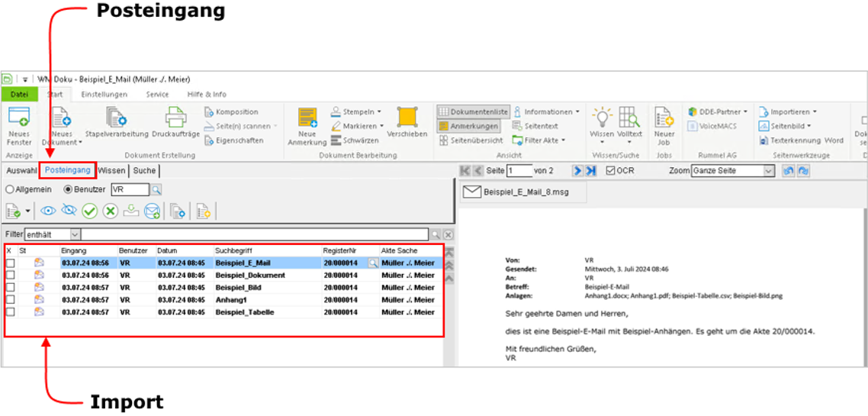Toggle the Anmerkungen view

coord(468,126)
